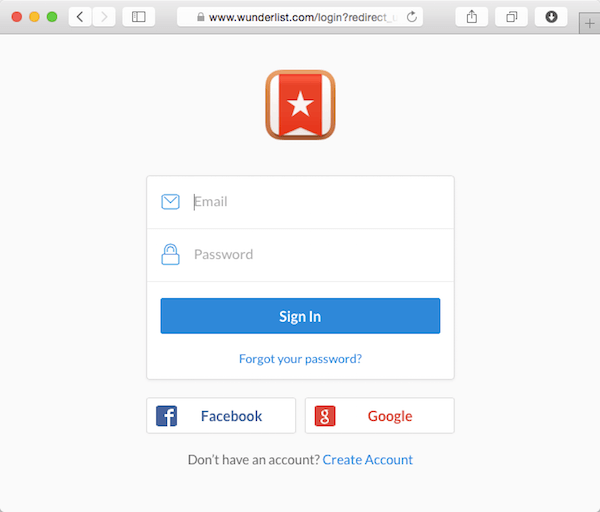Click the Wunderlist star logo
600x512 pixels.
[x=300, y=104]
